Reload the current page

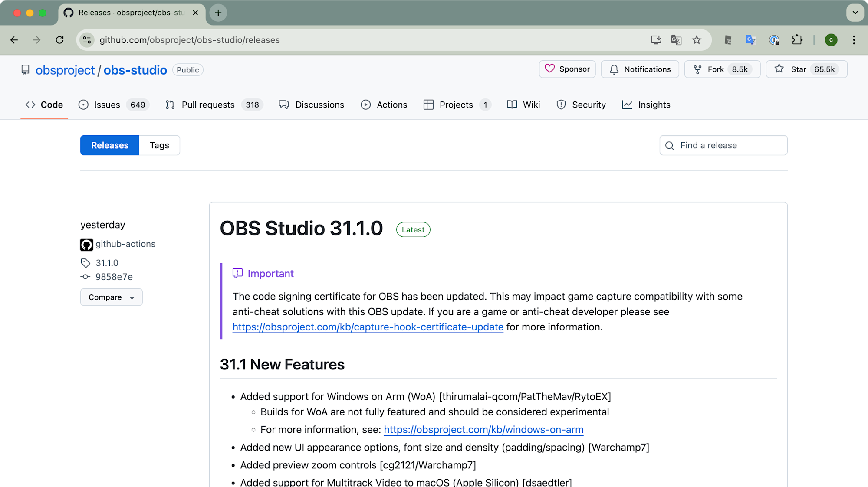[60, 40]
